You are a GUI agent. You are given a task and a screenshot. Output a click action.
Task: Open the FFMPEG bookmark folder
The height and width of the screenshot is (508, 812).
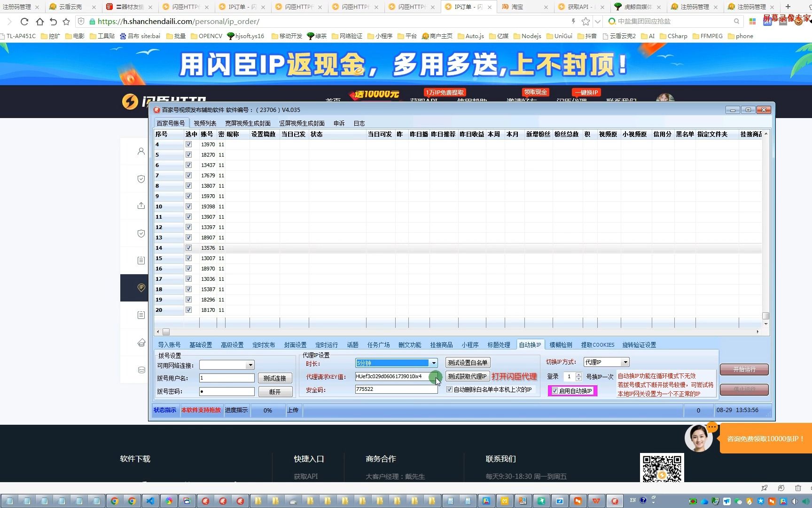pos(708,36)
